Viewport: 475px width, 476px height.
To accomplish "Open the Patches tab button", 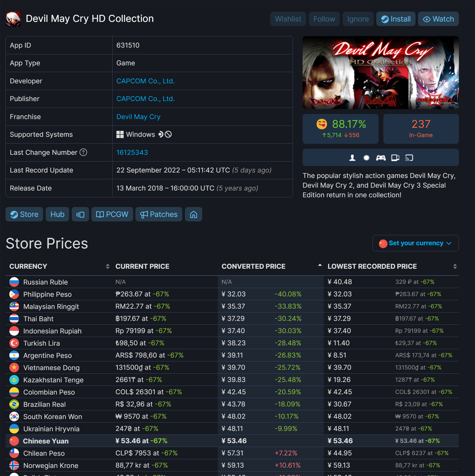I will point(159,215).
